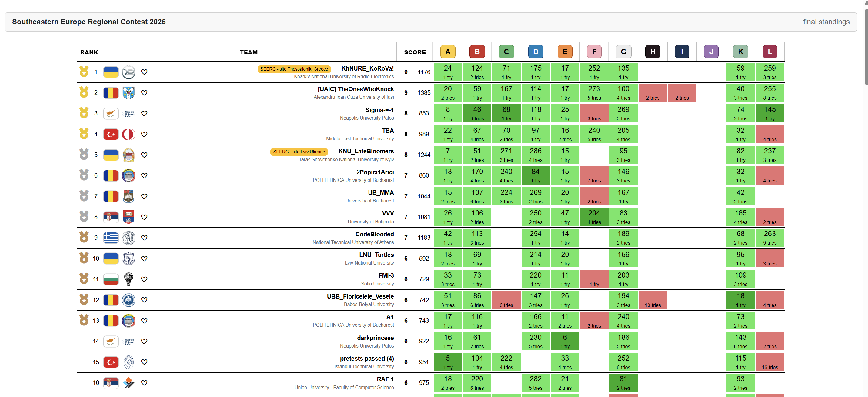Click the SCORE column header
868x397 pixels.
(415, 52)
